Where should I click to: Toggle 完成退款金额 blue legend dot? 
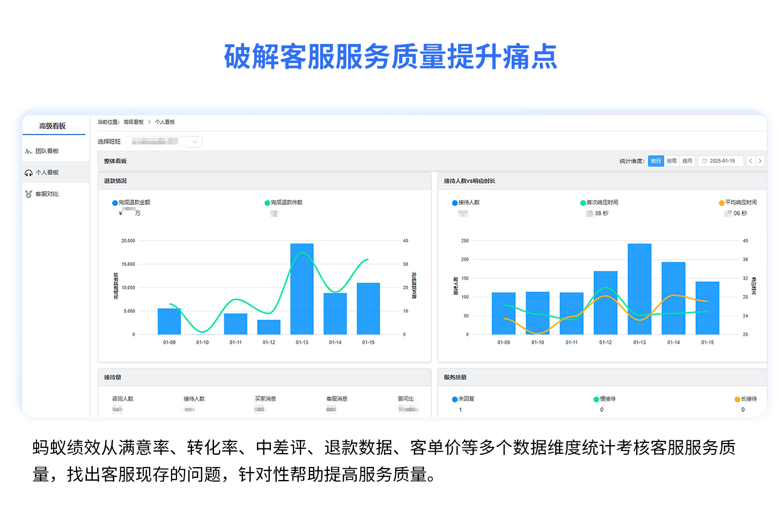[115, 203]
